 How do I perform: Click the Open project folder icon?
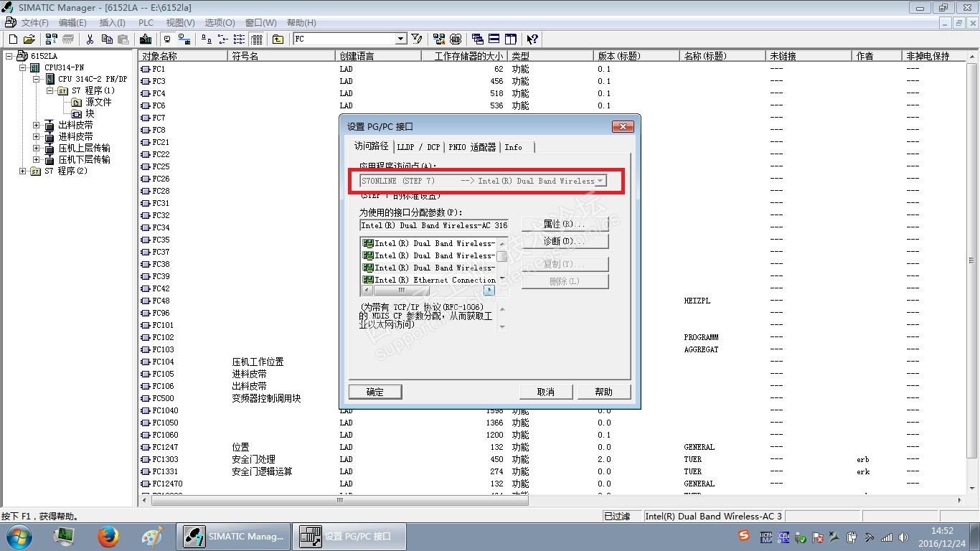29,39
